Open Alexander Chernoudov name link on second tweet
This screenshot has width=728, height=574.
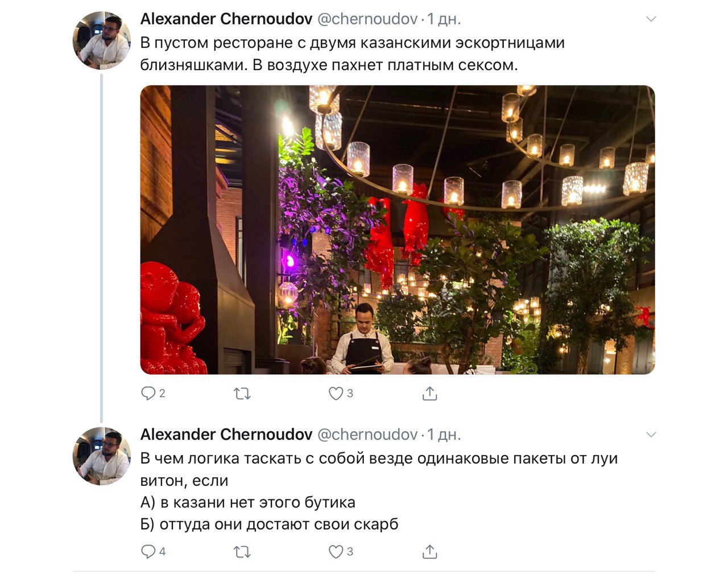pyautogui.click(x=226, y=435)
